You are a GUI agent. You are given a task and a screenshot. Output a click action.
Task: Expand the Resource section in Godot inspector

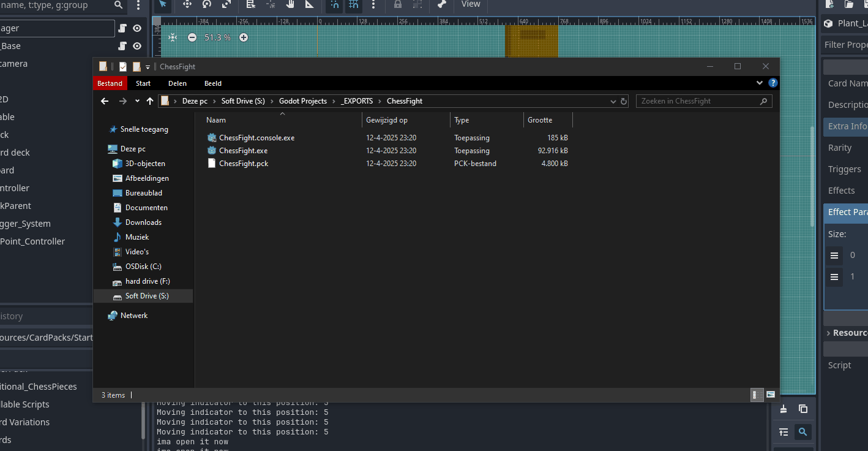pos(846,333)
